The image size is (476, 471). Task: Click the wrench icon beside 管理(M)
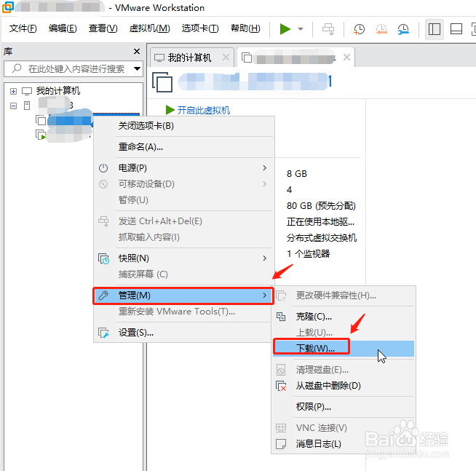point(103,296)
